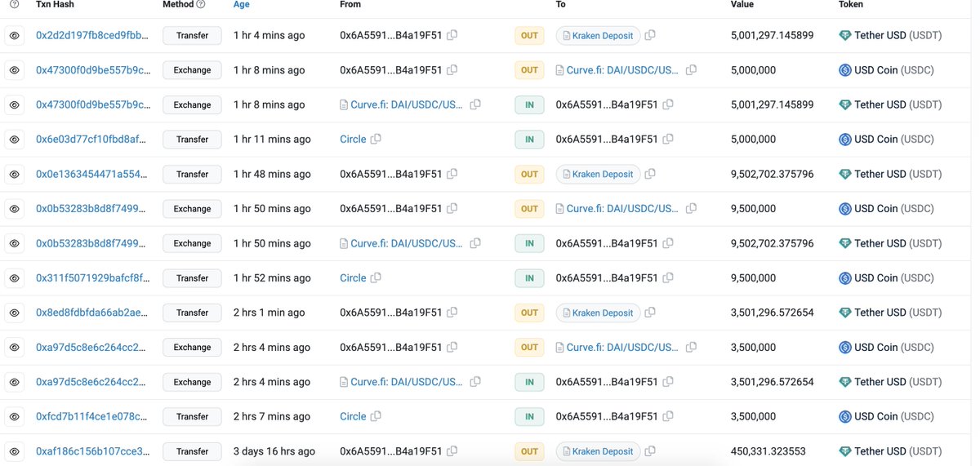The height and width of the screenshot is (466, 980).
Task: Copy Curve.fi To address in 1 hr 8 mins OUT row
Action: [x=691, y=70]
